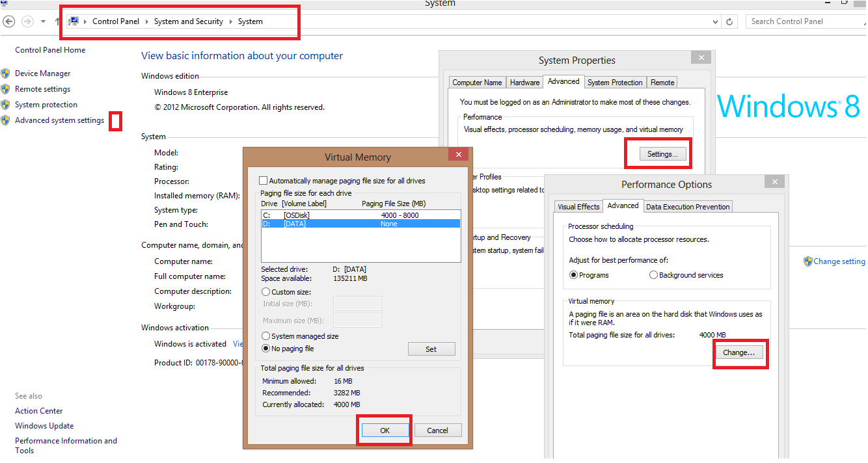Image resolution: width=868 pixels, height=463 pixels.
Task: Click Change button for virtual memory
Action: tap(739, 352)
